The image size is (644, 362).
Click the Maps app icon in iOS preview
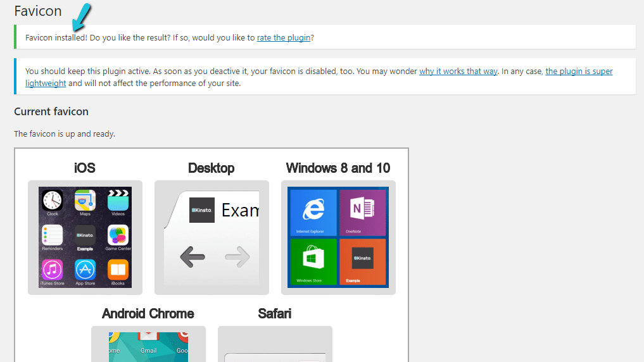click(85, 200)
